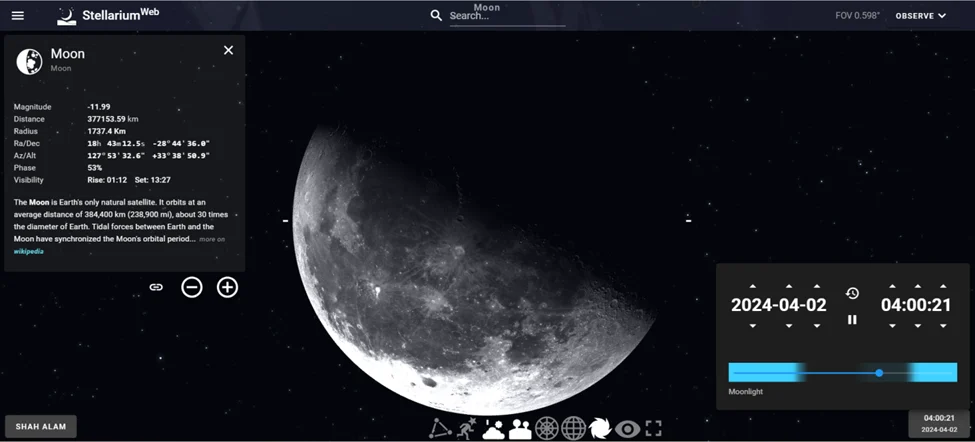Copy link to Moon object
Image resolution: width=975 pixels, height=442 pixels.
pos(156,287)
